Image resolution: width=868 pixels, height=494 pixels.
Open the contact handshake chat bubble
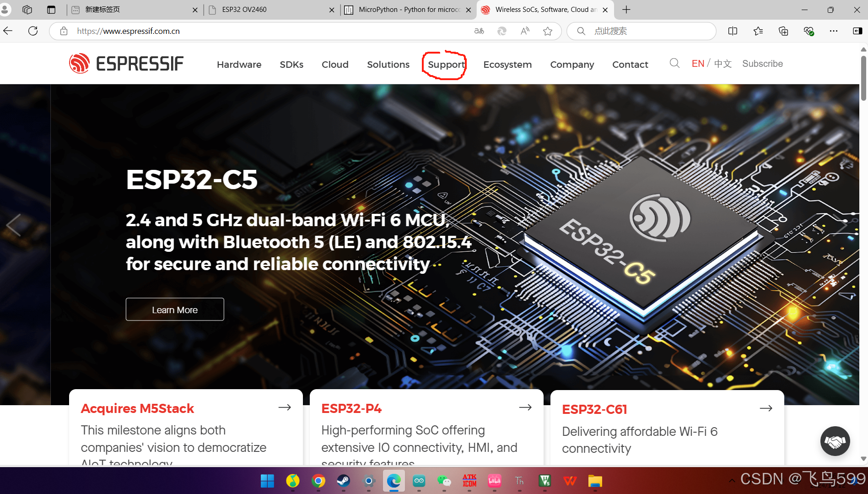pyautogui.click(x=835, y=441)
